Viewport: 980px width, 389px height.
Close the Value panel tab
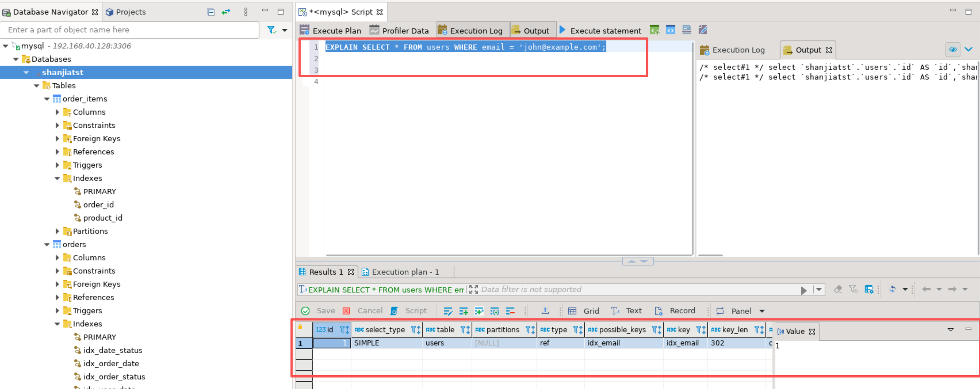812,331
